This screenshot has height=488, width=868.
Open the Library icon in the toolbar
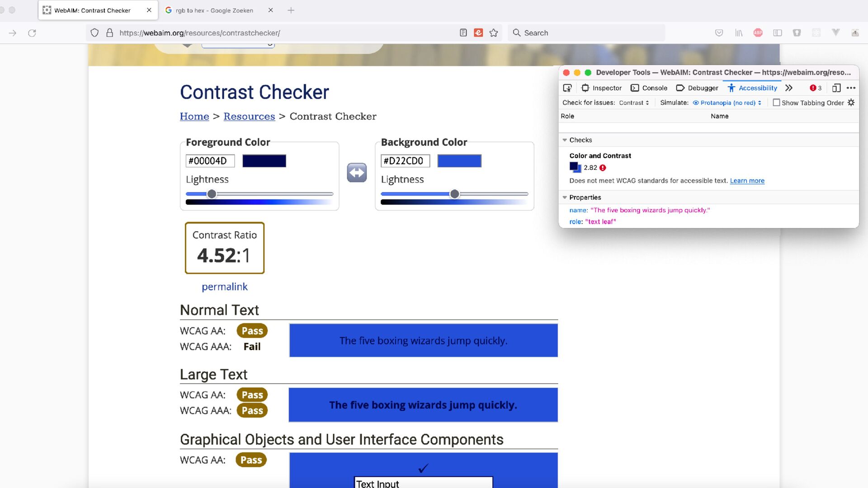[x=739, y=33]
